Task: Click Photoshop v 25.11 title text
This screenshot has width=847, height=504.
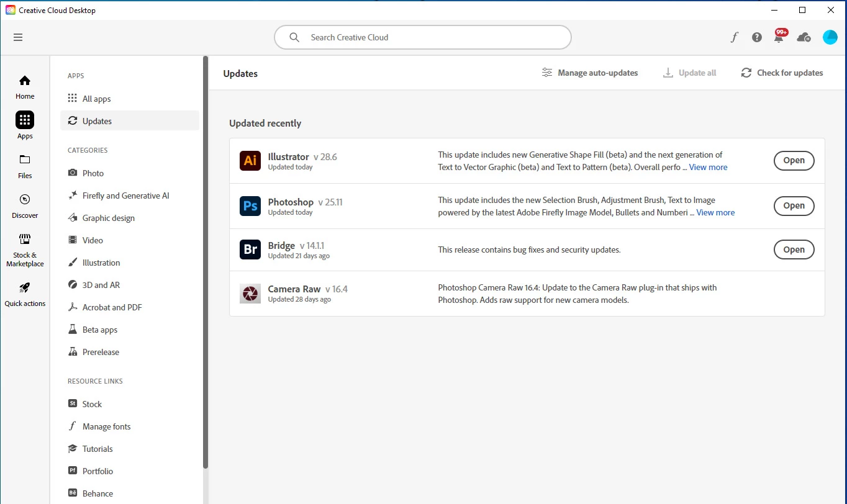Action: pos(305,202)
